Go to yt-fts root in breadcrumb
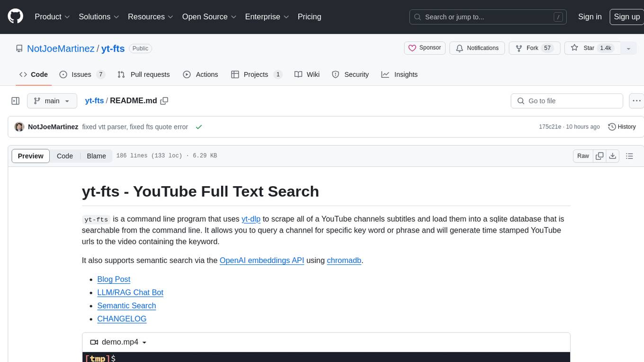The height and width of the screenshot is (362, 644). (x=94, y=101)
